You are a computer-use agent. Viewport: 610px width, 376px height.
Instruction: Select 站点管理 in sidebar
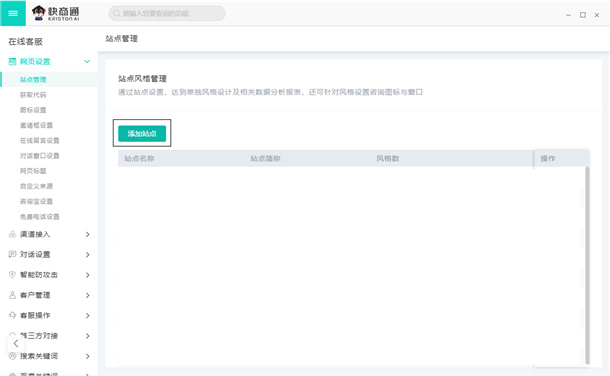(x=49, y=79)
